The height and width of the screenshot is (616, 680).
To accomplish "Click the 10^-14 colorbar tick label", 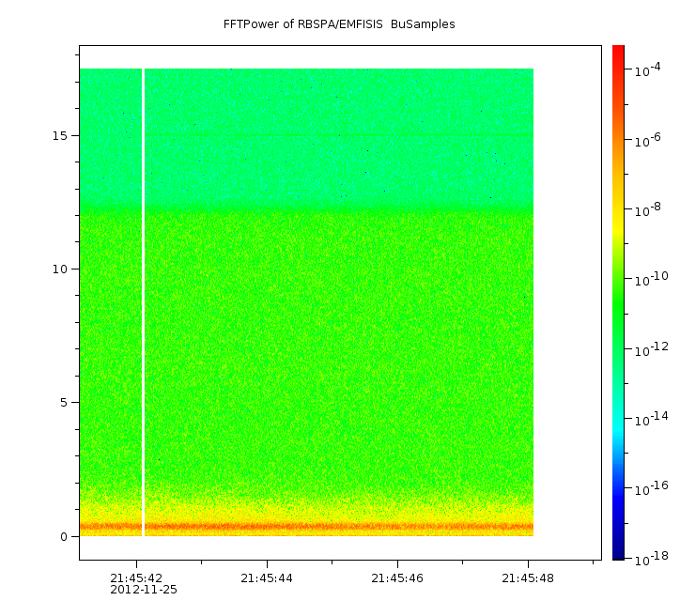I will (x=648, y=419).
